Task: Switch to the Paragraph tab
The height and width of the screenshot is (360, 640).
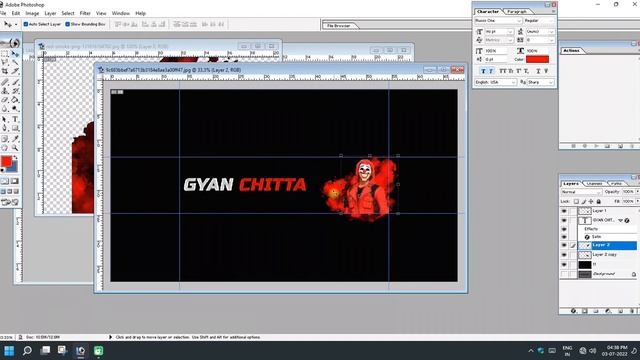Action: click(x=517, y=11)
